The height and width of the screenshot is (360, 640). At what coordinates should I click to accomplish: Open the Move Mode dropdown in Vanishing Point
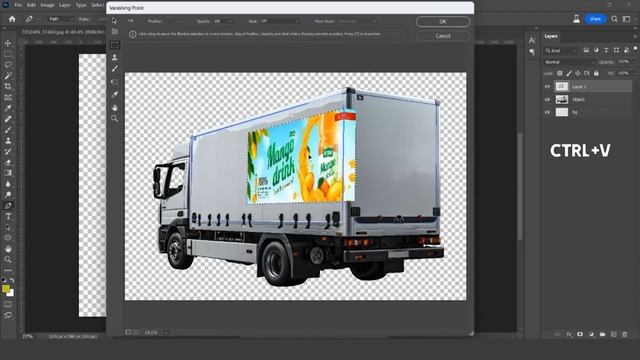[x=358, y=21]
